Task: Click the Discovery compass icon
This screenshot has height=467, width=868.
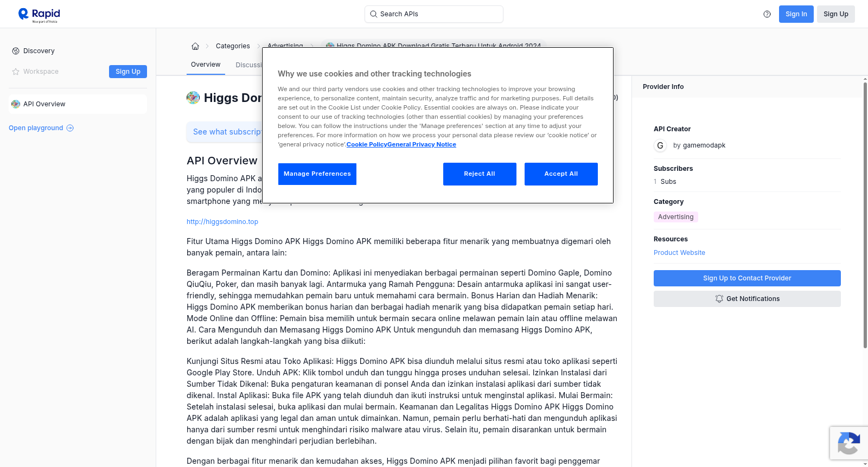Action: (x=16, y=51)
